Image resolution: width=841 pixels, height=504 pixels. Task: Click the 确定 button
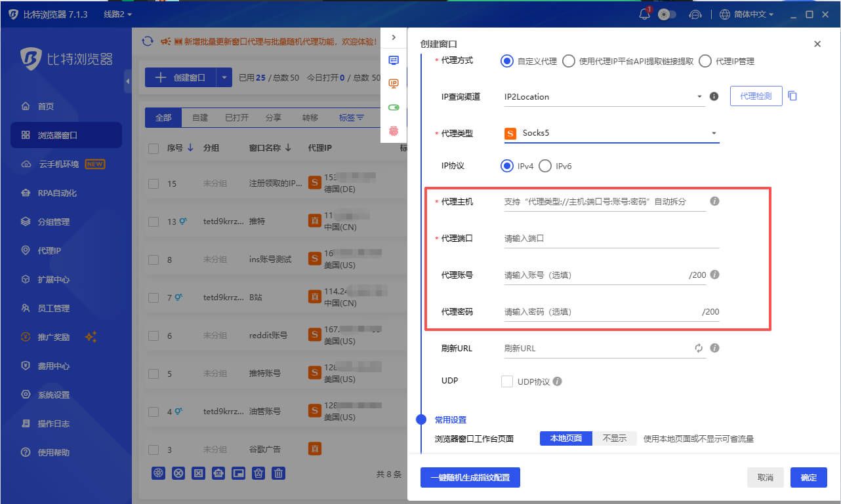(x=809, y=478)
